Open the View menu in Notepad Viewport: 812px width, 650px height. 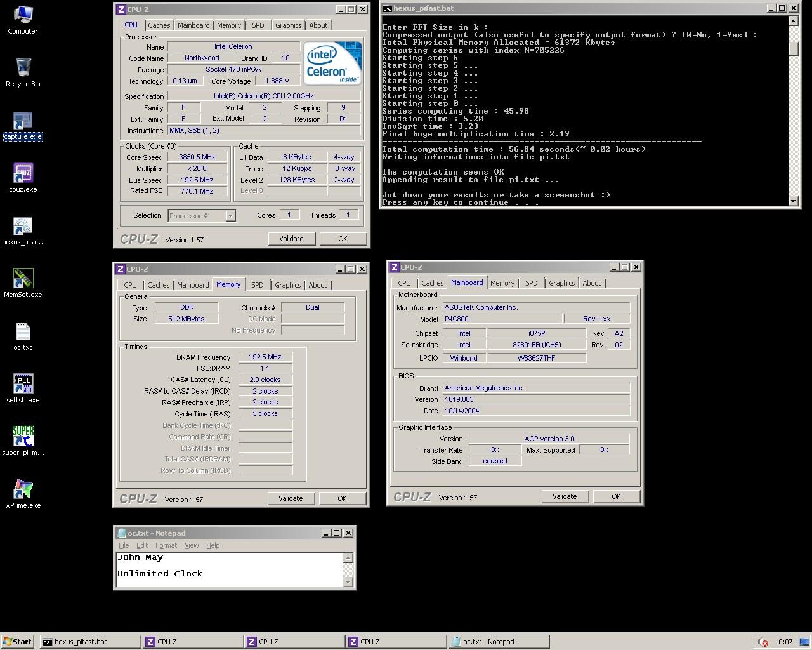point(192,545)
